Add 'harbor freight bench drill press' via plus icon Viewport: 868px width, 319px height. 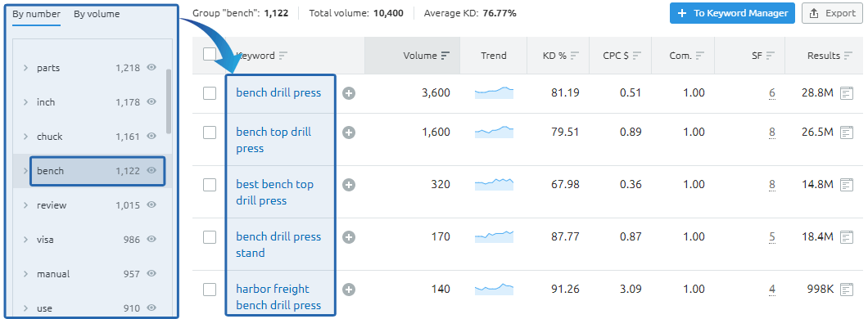click(x=349, y=290)
